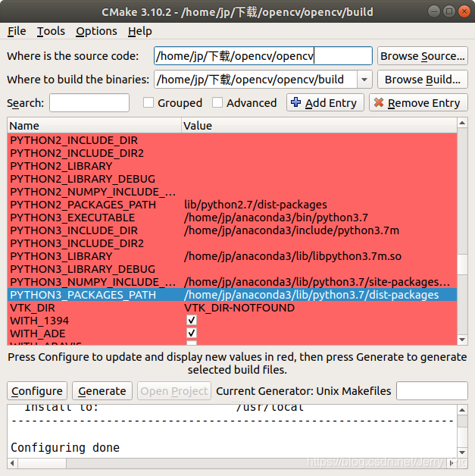Select the PYTHON3_LIBRARY_DEBUG row

pyautogui.click(x=232, y=269)
